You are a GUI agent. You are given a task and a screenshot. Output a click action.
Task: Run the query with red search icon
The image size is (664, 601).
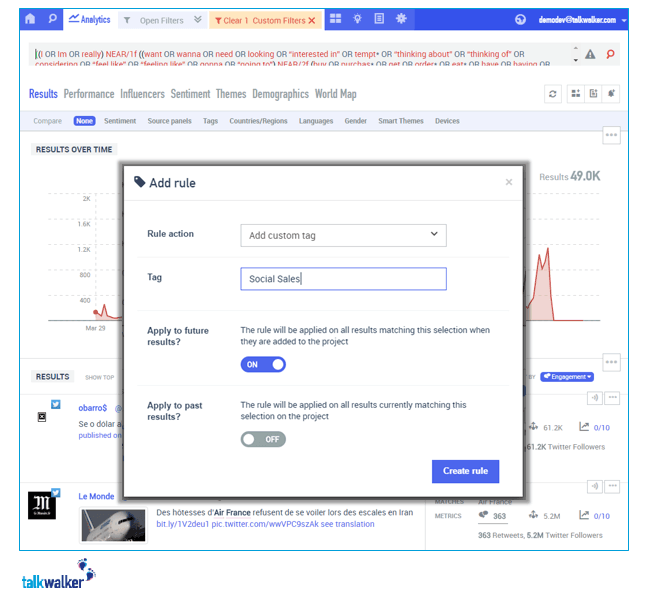click(x=610, y=54)
